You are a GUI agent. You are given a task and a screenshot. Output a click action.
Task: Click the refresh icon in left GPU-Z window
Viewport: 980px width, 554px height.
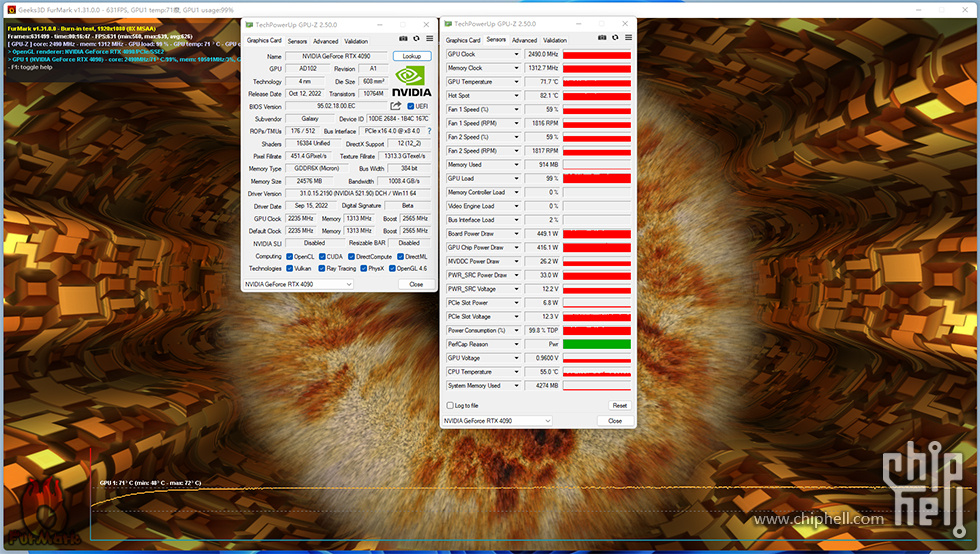point(416,39)
